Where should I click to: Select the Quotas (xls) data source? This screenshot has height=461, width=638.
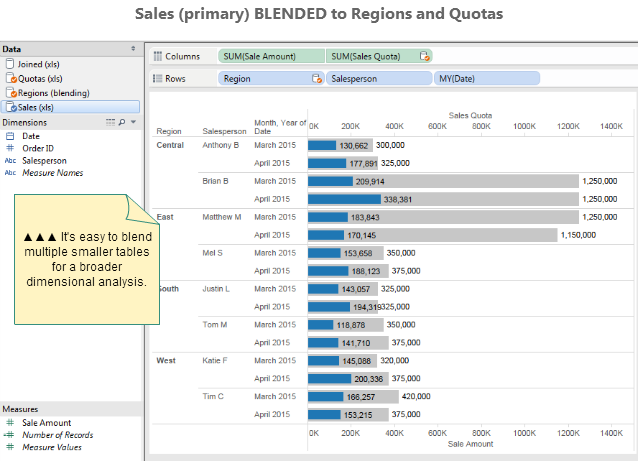[x=40, y=78]
